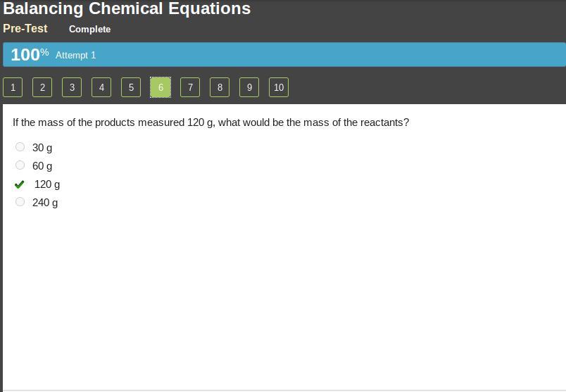Image resolution: width=566 pixels, height=392 pixels.
Task: Open question 3
Action: (x=72, y=87)
